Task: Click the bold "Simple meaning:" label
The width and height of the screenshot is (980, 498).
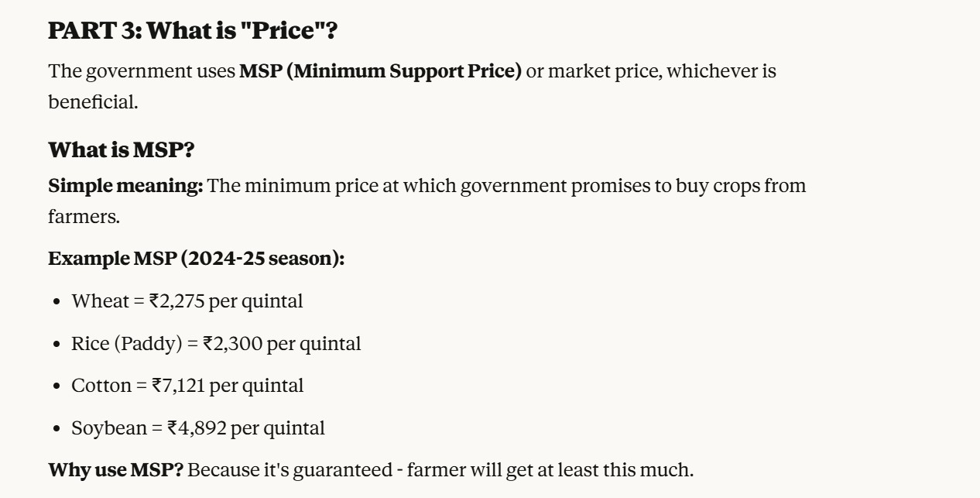Action: [x=125, y=186]
